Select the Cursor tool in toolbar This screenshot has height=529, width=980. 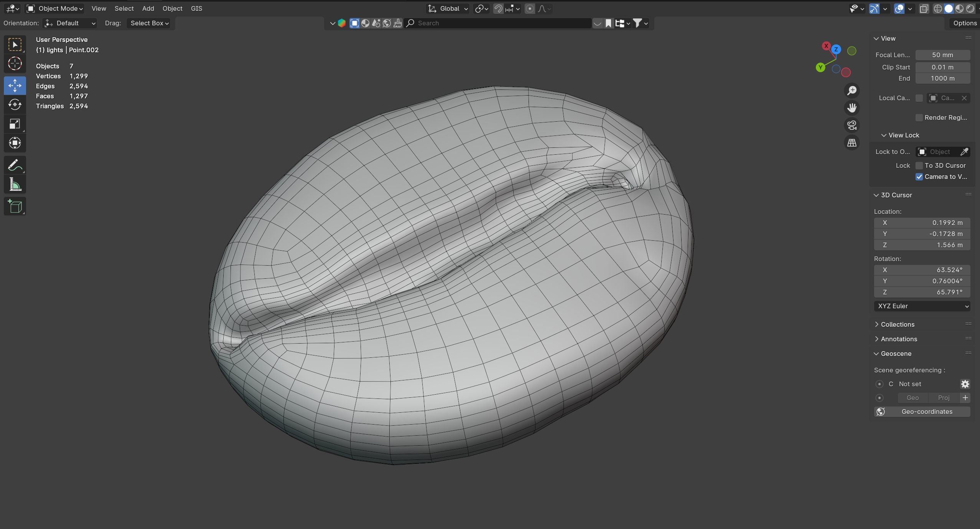click(15, 63)
